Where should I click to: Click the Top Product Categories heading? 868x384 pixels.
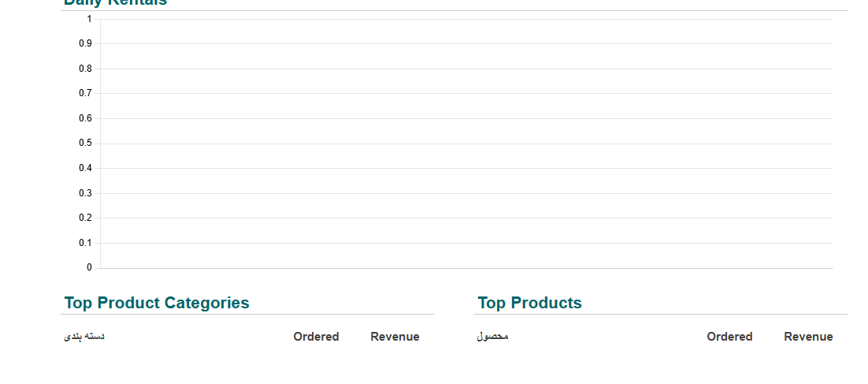pyautogui.click(x=157, y=303)
